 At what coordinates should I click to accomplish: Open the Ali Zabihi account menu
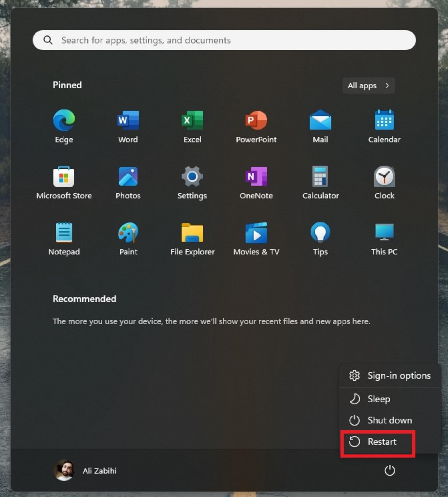pos(85,471)
